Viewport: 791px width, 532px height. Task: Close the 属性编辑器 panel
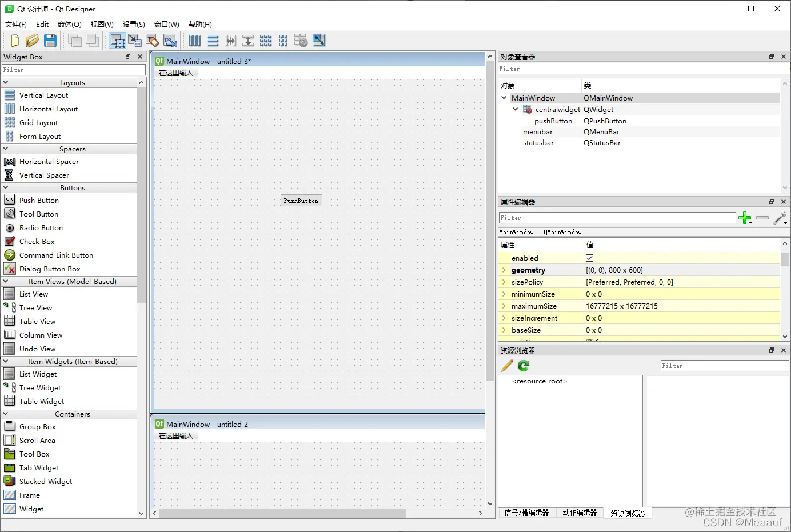784,202
